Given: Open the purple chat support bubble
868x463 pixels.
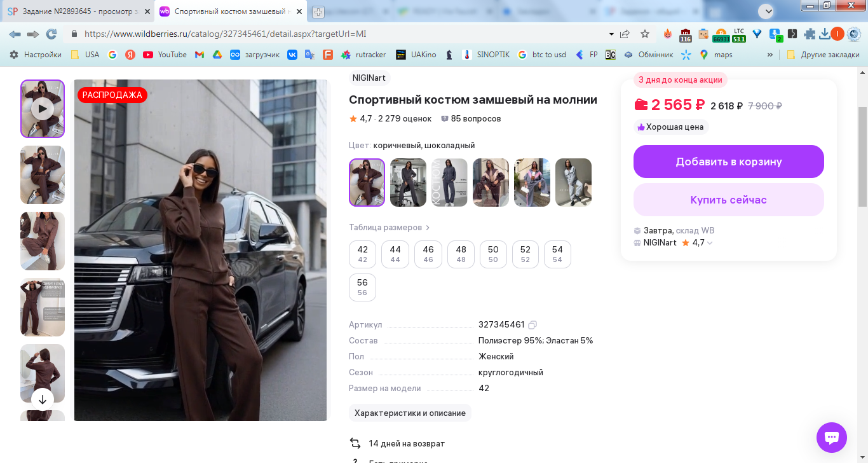Looking at the screenshot, I should tap(832, 438).
